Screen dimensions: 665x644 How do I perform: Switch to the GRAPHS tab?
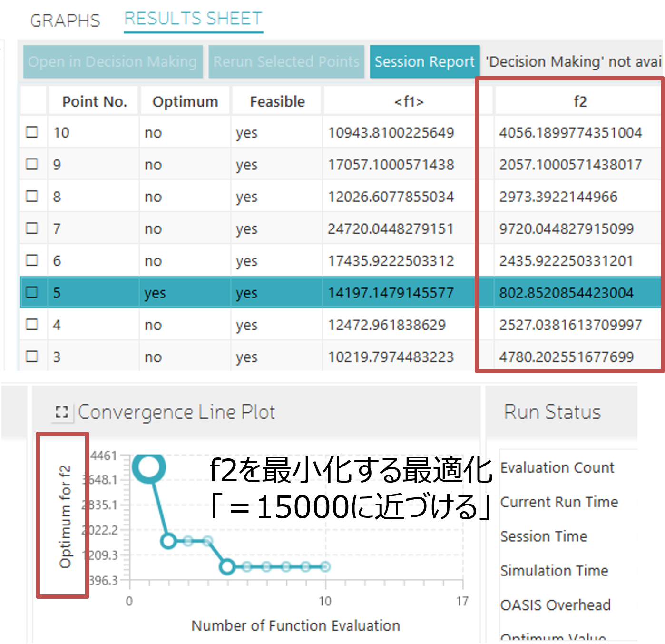[65, 20]
